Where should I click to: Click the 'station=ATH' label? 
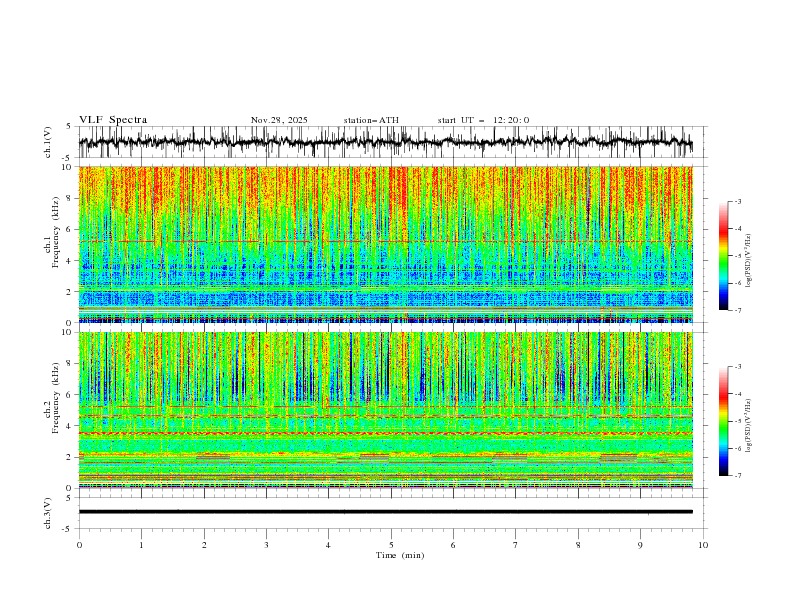coord(371,120)
